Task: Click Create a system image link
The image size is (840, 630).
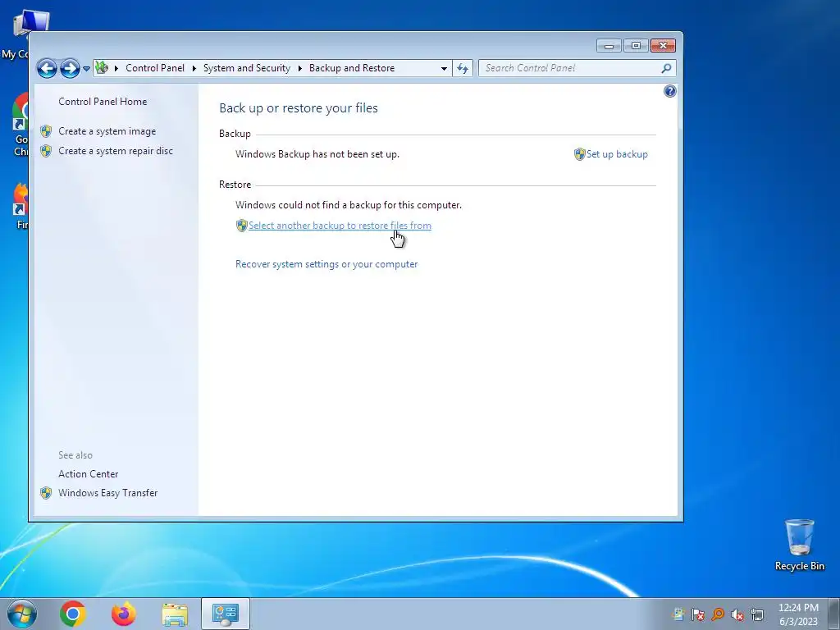Action: click(x=107, y=131)
